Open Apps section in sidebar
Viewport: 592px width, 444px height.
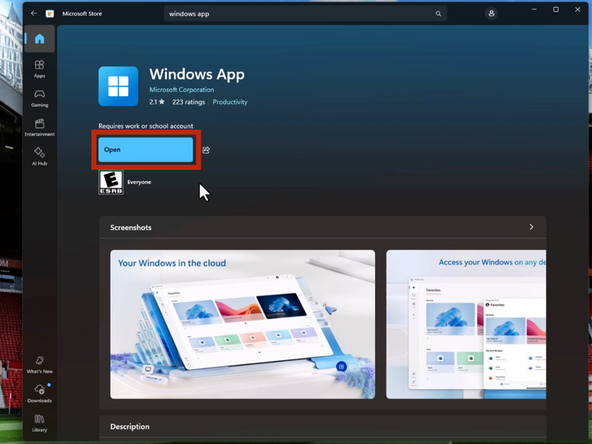coord(40,69)
